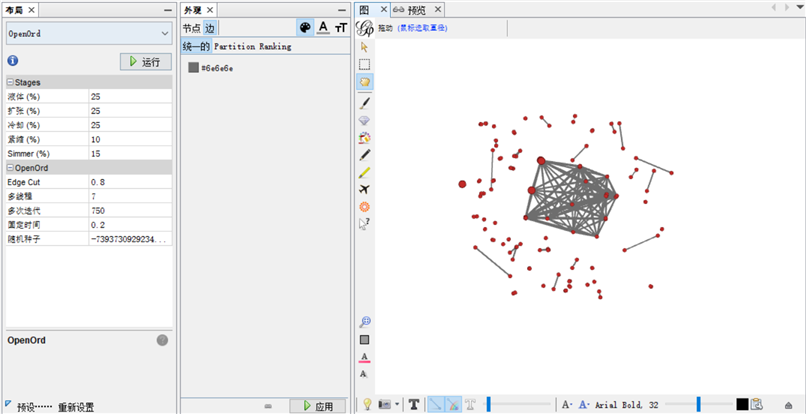Viewport: 806px width, 414px height.
Task: Select the palette color appearance mode
Action: click(x=305, y=28)
